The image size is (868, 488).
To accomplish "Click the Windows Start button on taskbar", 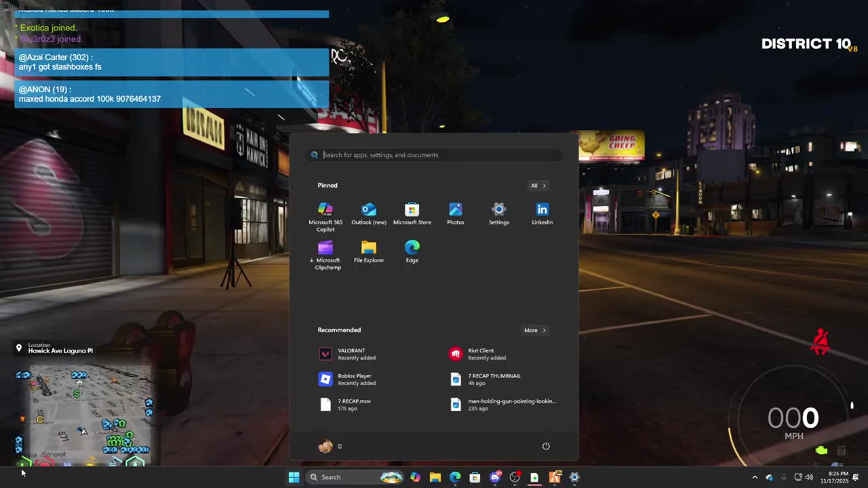I will click(x=294, y=477).
